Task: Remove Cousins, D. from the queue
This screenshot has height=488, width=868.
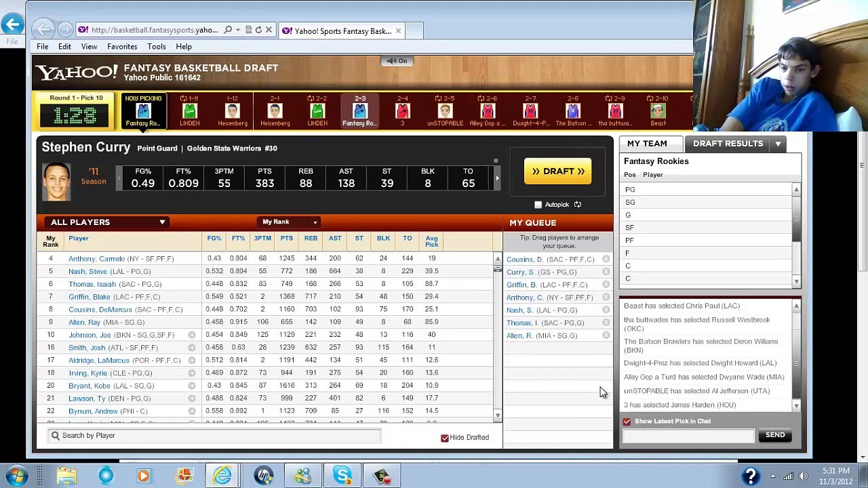Action: pyautogui.click(x=606, y=259)
